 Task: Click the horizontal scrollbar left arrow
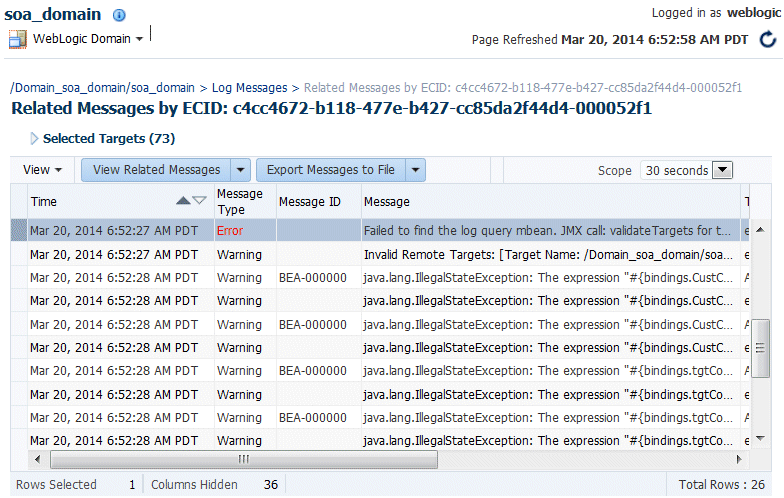(37, 459)
